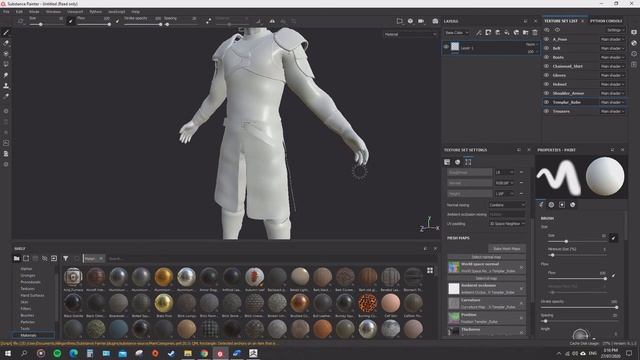Add a folder in Layers panel
This screenshot has width=640, height=360.
tap(526, 33)
